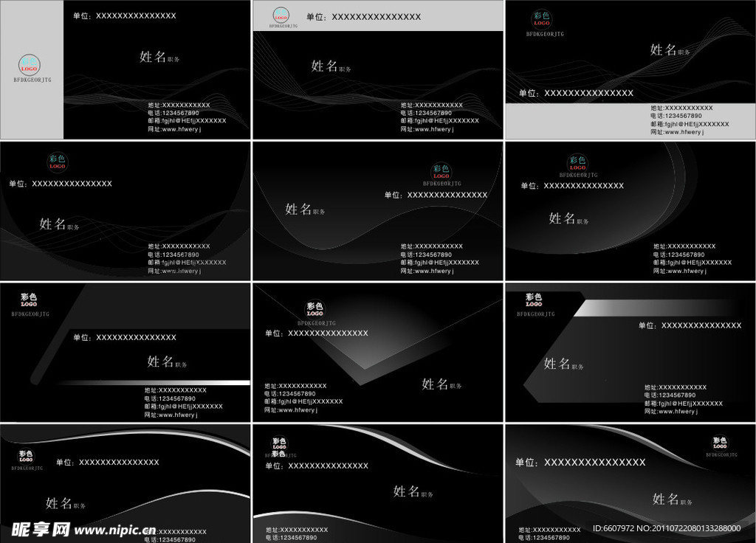Click the white gradient line under 姓名 on stripe card

point(154,383)
